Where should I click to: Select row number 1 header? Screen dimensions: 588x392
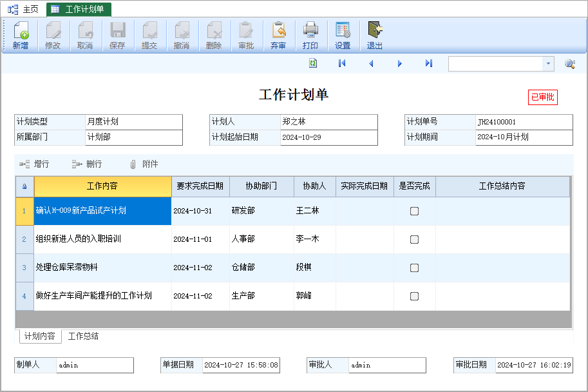pyautogui.click(x=24, y=211)
